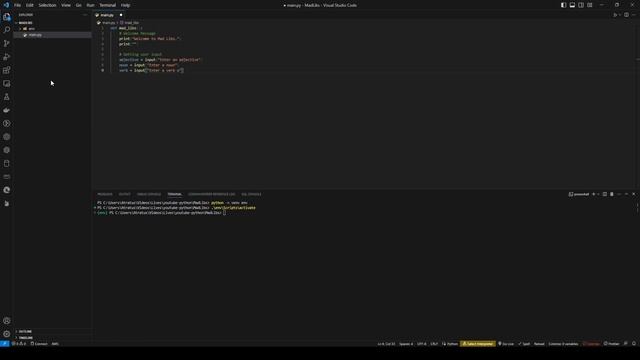The height and width of the screenshot is (360, 640).
Task: Click the Select Interpreter warning button
Action: 478,344
